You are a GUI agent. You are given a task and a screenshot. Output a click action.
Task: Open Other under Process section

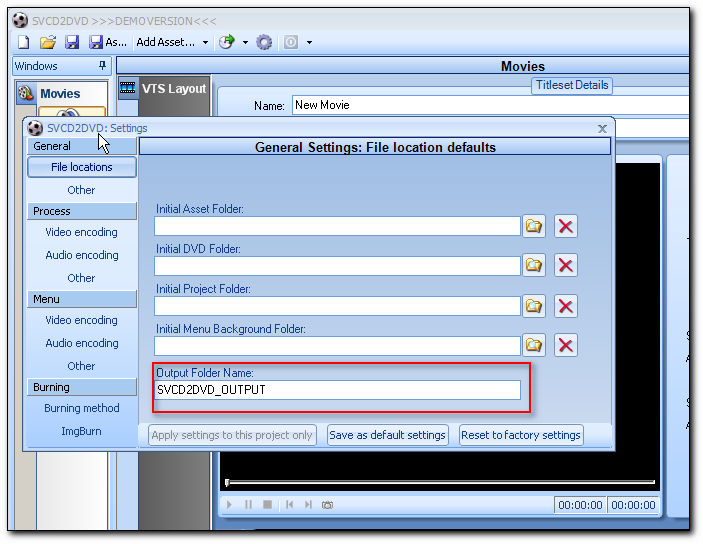[81, 278]
